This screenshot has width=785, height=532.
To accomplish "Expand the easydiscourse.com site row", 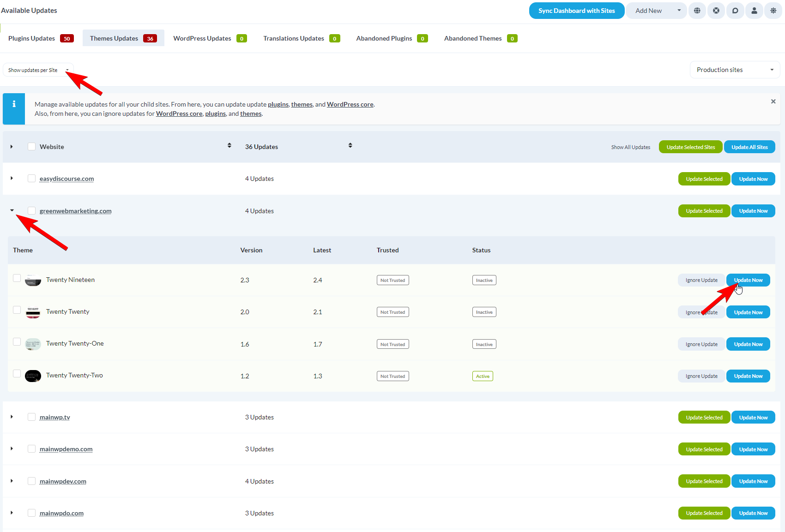I will (x=12, y=178).
